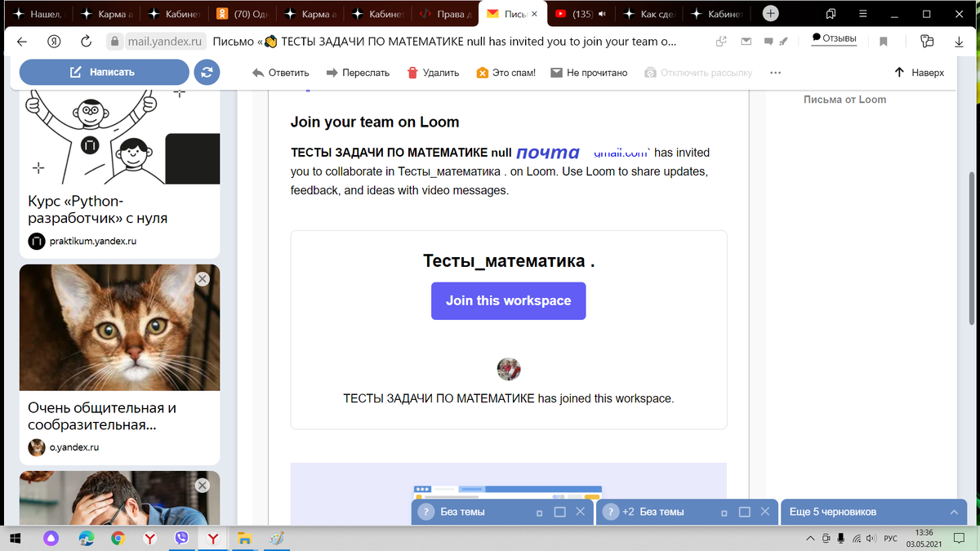Screen dimensions: 980x551
Task: Expand the Еще 5 черновиков drafts list
Action: click(873, 512)
